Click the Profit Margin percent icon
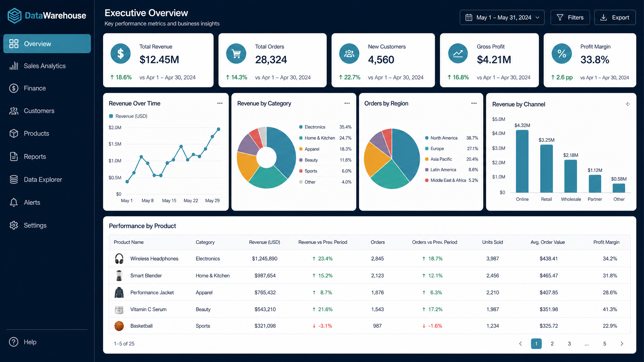The image size is (644, 362). (562, 54)
